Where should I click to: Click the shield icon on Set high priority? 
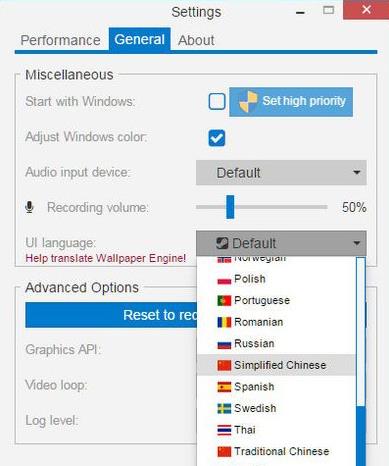tap(248, 102)
